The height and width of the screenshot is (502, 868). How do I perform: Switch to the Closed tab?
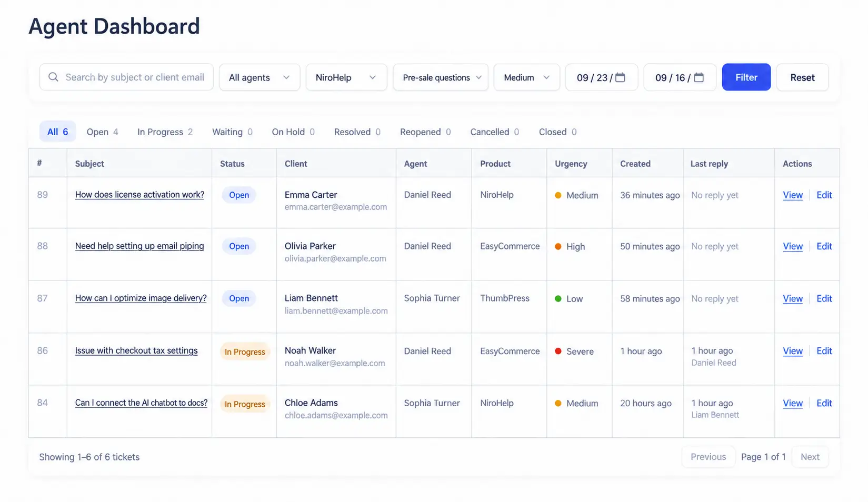click(557, 132)
